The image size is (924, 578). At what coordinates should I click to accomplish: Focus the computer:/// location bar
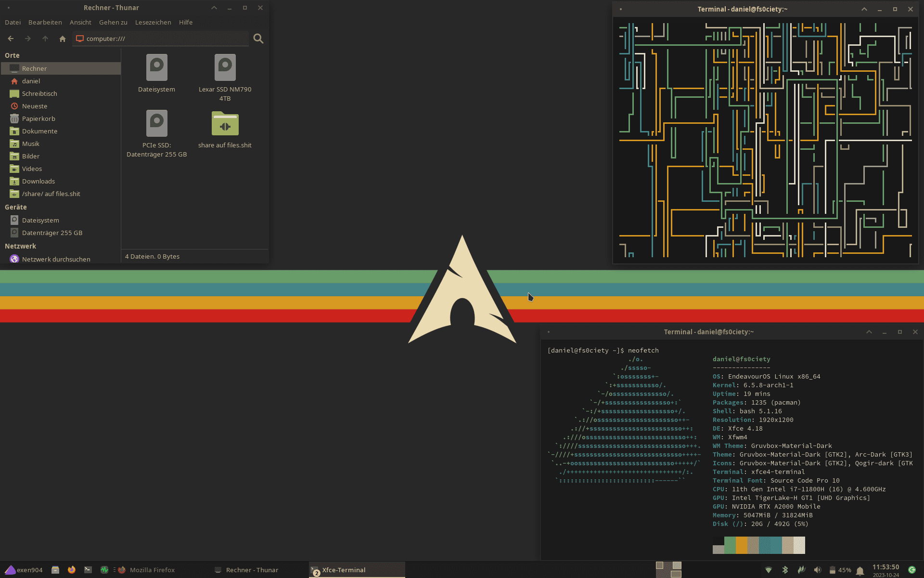tap(161, 39)
